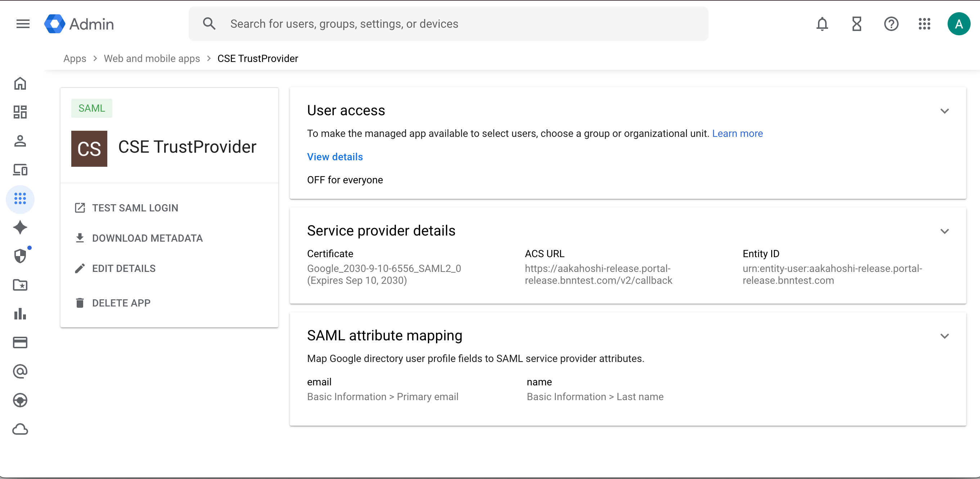
Task: Expand the SAML attribute mapping section
Action: tap(944, 336)
